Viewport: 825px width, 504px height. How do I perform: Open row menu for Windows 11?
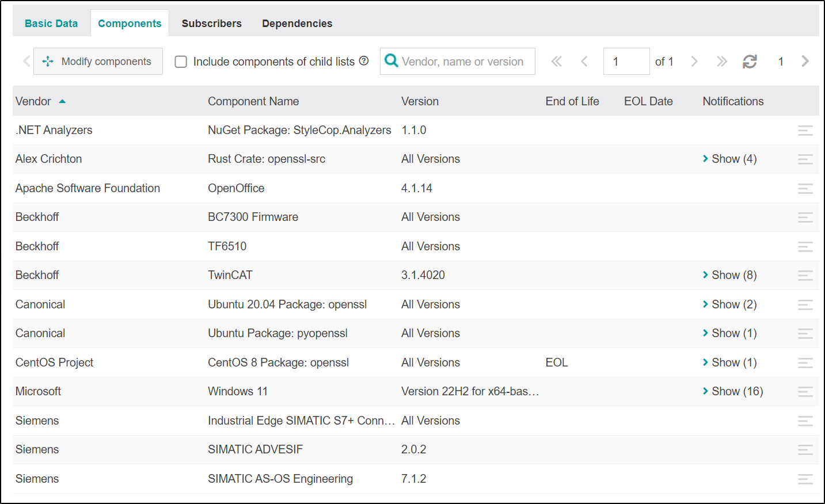tap(805, 392)
